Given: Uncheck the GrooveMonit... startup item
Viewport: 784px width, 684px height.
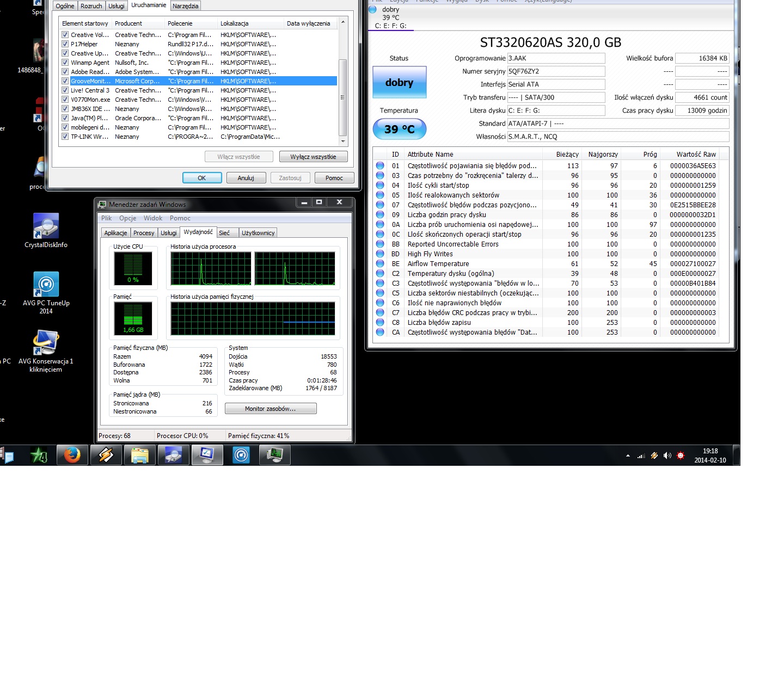Looking at the screenshot, I should pyautogui.click(x=65, y=81).
